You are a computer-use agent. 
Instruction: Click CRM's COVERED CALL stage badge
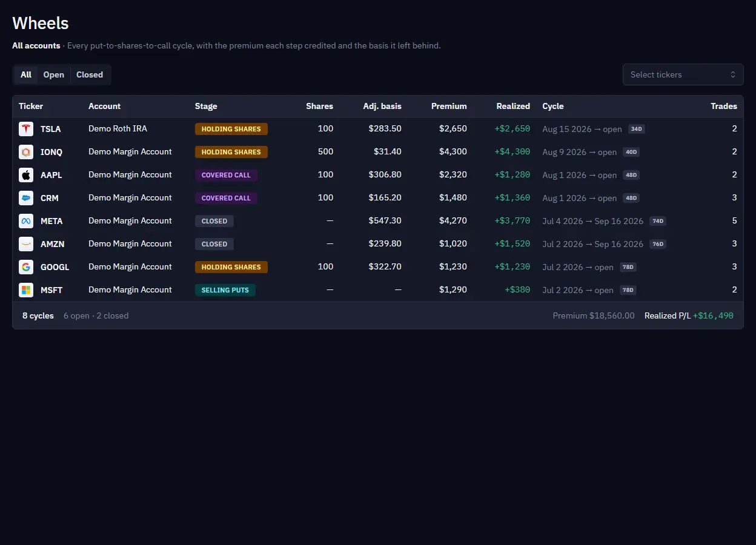226,198
